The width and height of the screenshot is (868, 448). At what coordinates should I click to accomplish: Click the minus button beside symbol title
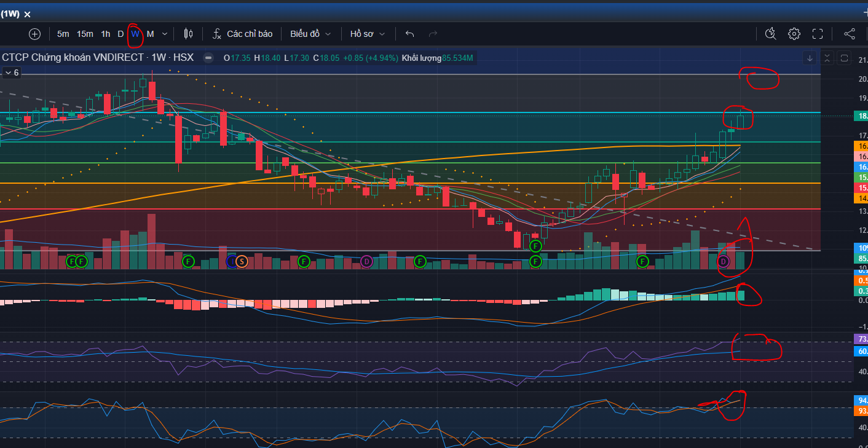tap(208, 58)
